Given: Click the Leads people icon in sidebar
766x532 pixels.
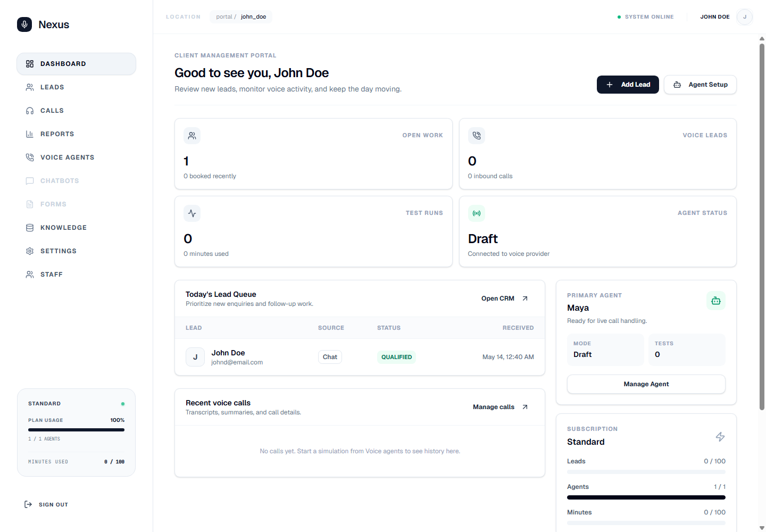Looking at the screenshot, I should point(30,87).
